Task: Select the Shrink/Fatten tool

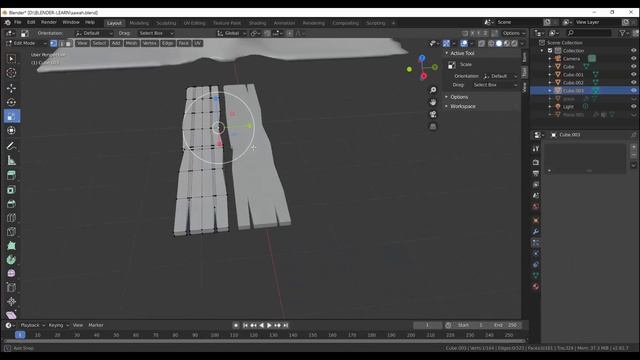Action: pyautogui.click(x=11, y=301)
